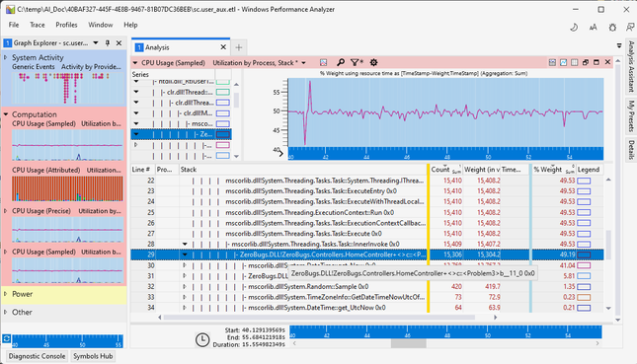This screenshot has height=364, width=637.
Task: Open the Profiles menu
Action: (x=66, y=25)
